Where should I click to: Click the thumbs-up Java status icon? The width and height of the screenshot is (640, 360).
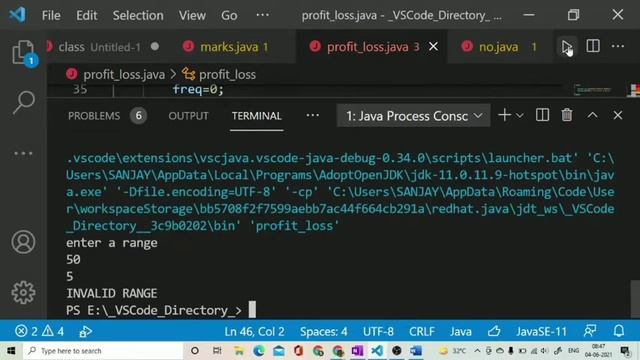pyautogui.click(x=494, y=331)
